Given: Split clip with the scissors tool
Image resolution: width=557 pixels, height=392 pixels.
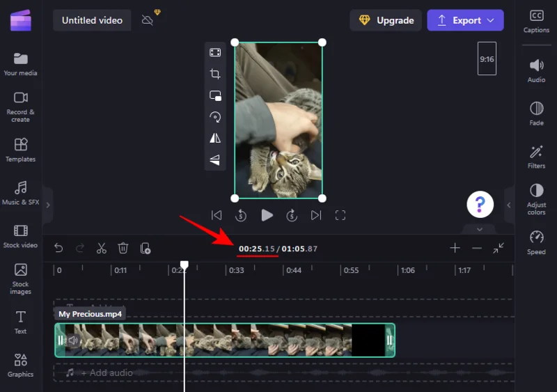Looking at the screenshot, I should tap(102, 248).
